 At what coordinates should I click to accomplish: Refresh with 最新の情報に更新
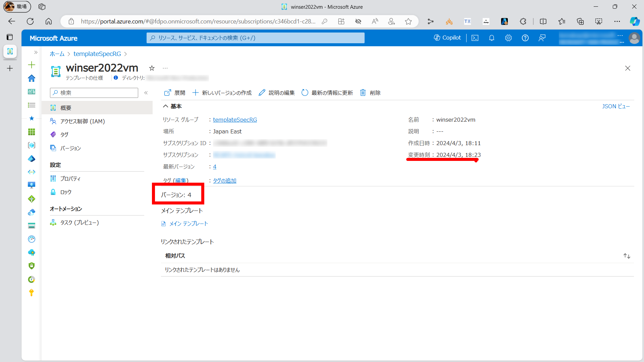coord(327,93)
